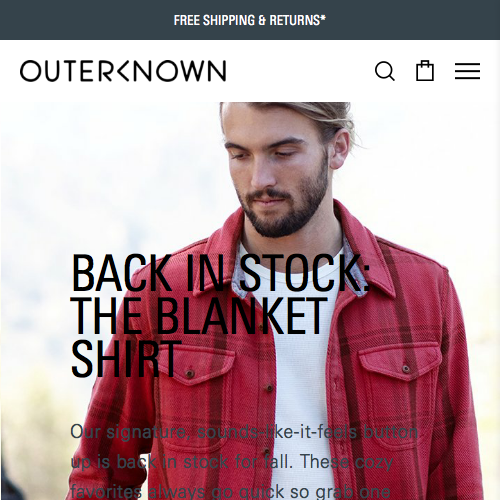Click the FREE SHIPPING & RETURNS banner text
Viewport: 500px width, 500px height.
[250, 20]
